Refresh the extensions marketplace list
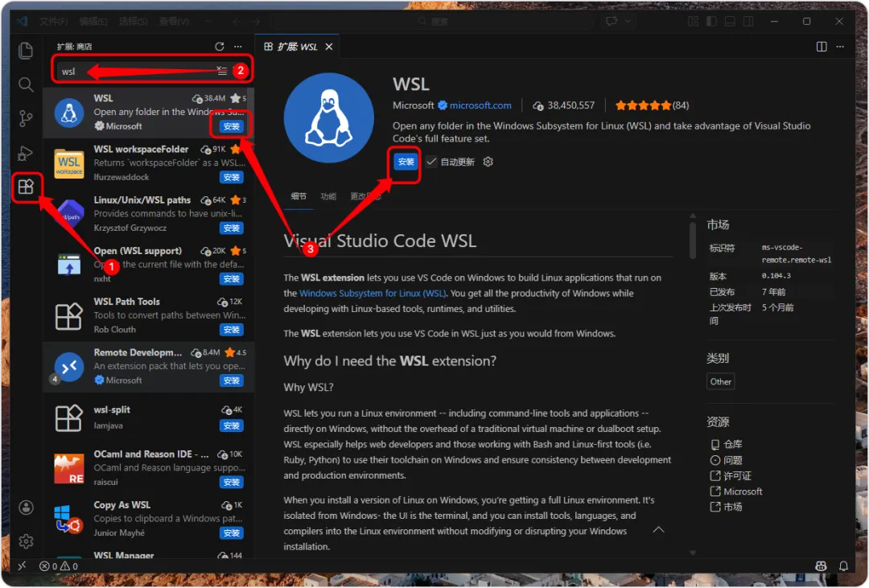Viewport: 869px width, 588px height. coord(220,47)
